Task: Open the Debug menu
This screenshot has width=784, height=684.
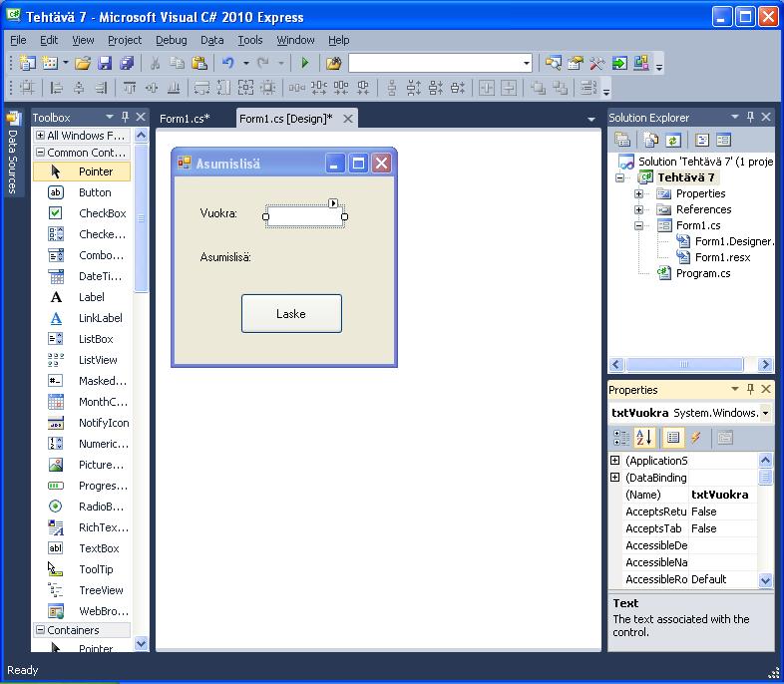Action: (171, 40)
